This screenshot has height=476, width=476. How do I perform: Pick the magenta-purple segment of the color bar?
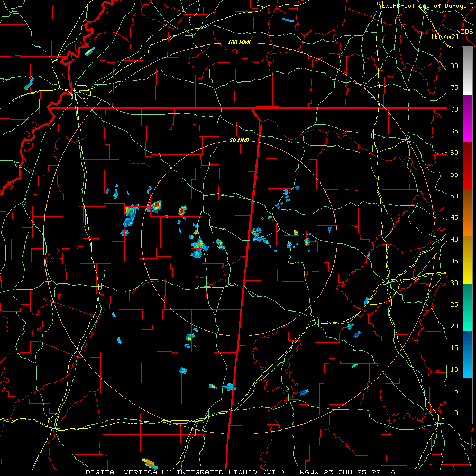(x=467, y=119)
